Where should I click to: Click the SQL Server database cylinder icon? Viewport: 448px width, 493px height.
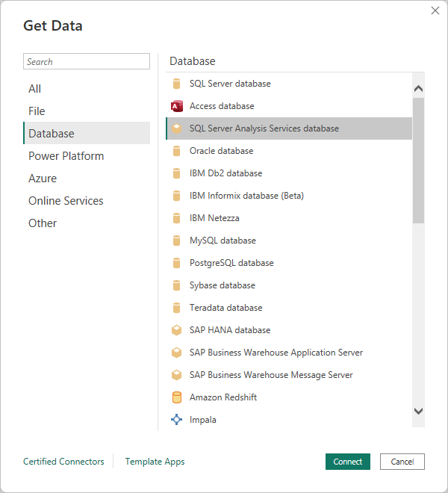177,84
